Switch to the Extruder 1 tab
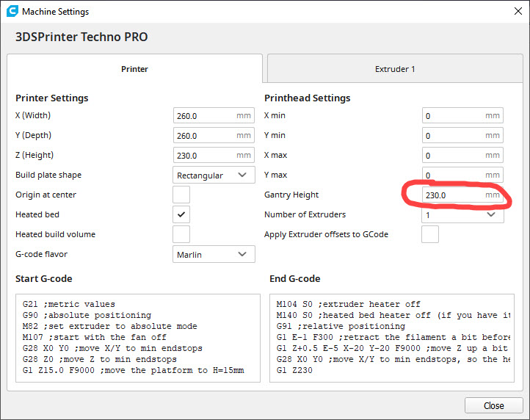The image size is (530, 420). pos(395,68)
